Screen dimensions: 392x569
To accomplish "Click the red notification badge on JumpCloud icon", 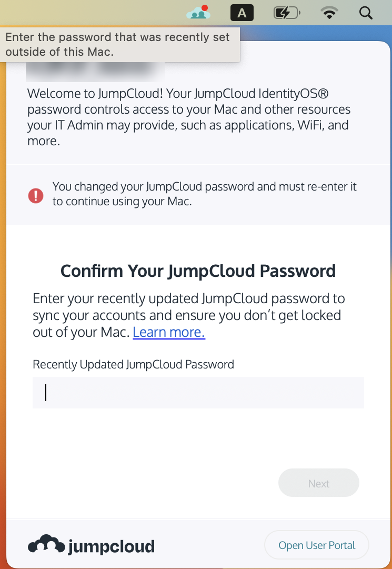I will tap(205, 8).
